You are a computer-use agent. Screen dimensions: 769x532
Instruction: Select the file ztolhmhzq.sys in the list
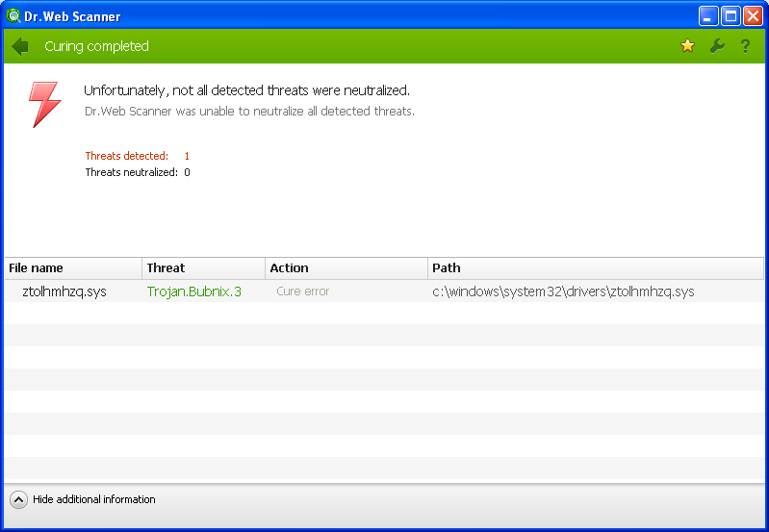(x=64, y=291)
